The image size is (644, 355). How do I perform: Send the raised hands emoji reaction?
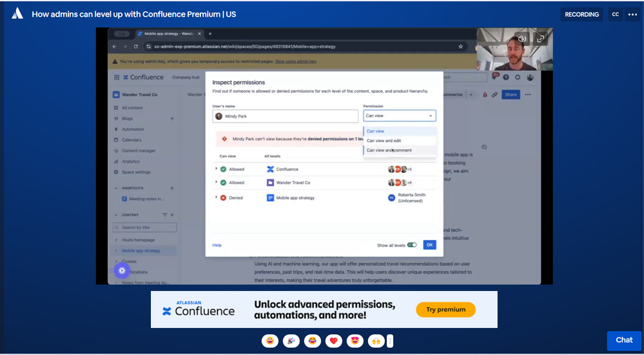376,341
